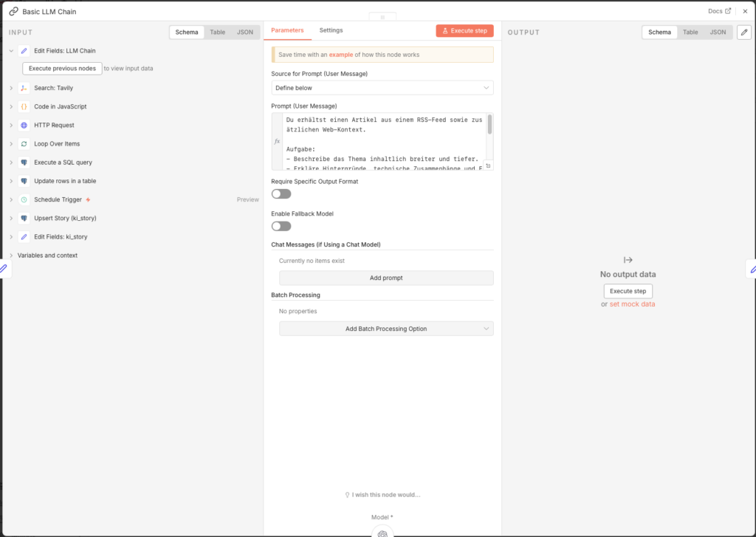Expand Variables and context section

pos(11,256)
